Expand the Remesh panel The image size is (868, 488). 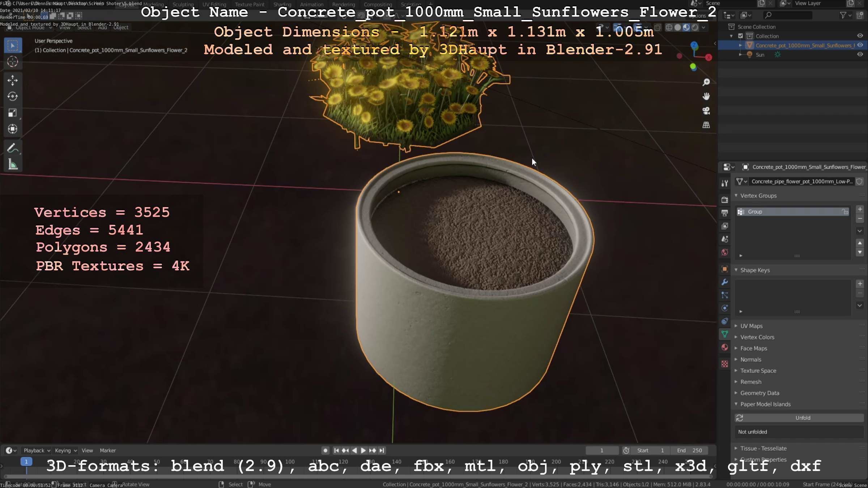736,382
